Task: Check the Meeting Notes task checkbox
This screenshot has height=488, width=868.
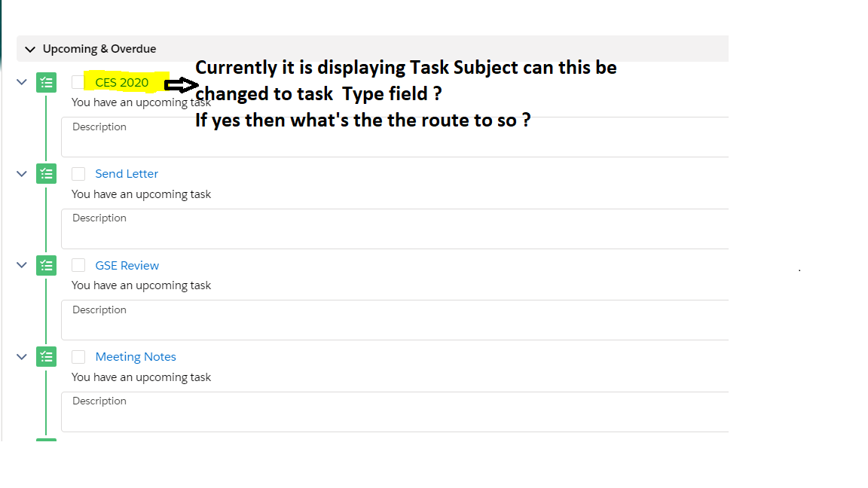Action: pyautogui.click(x=78, y=356)
